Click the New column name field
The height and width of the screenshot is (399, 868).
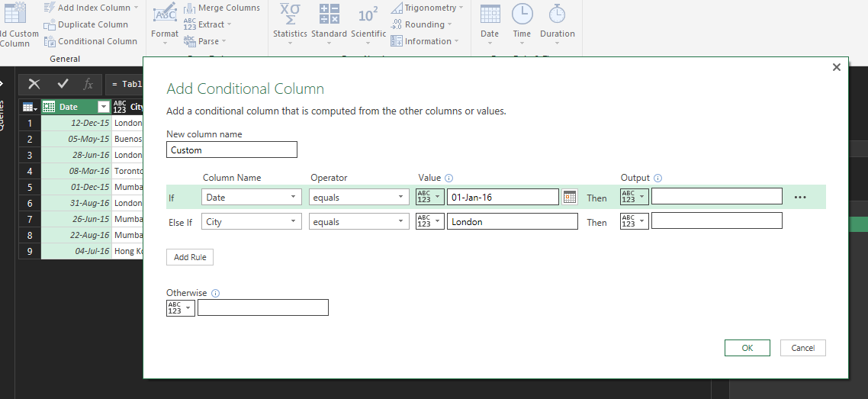pyautogui.click(x=231, y=150)
